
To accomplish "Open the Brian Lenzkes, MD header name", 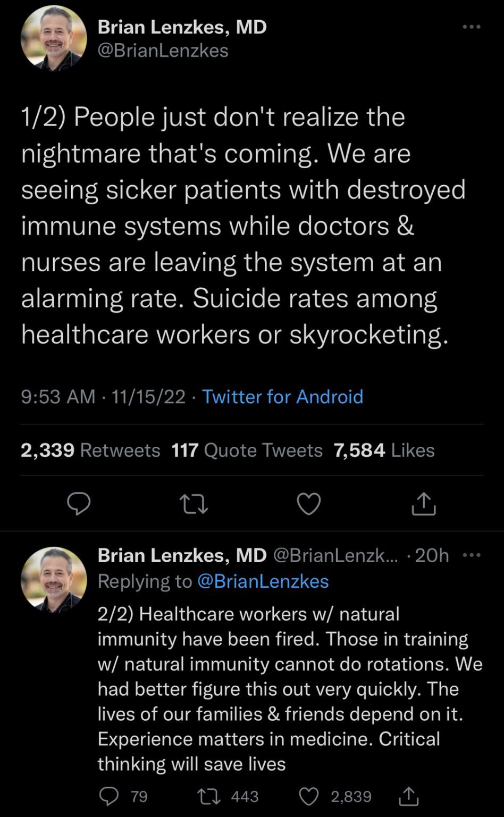I will [x=182, y=27].
